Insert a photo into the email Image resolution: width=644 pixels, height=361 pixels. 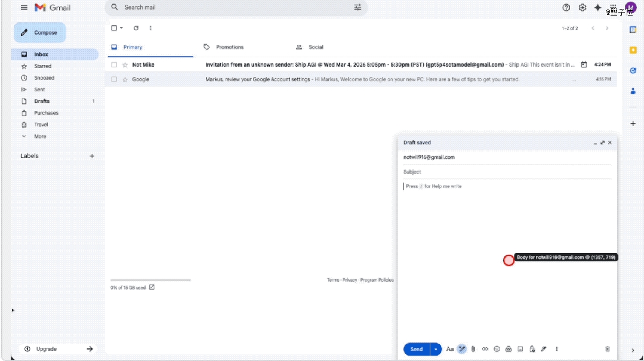click(x=520, y=349)
